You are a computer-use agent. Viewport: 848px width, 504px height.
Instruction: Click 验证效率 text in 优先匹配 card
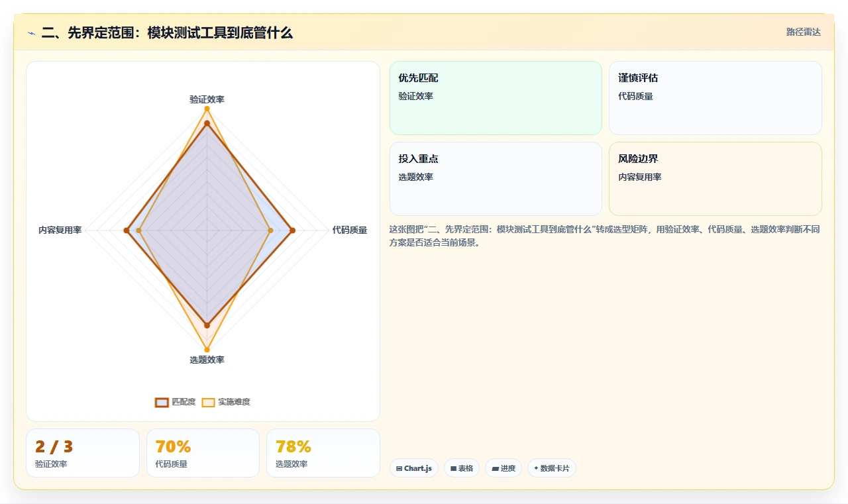click(x=416, y=96)
